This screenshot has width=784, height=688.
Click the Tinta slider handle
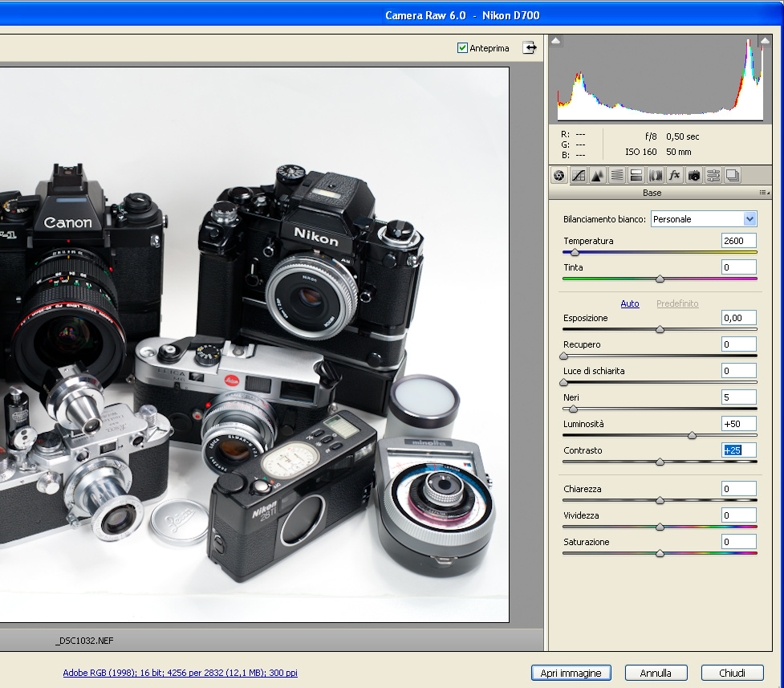pos(660,279)
